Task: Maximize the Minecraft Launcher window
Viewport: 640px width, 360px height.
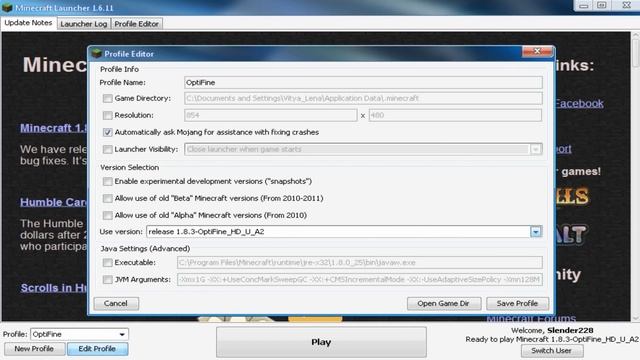Action: 602,5
